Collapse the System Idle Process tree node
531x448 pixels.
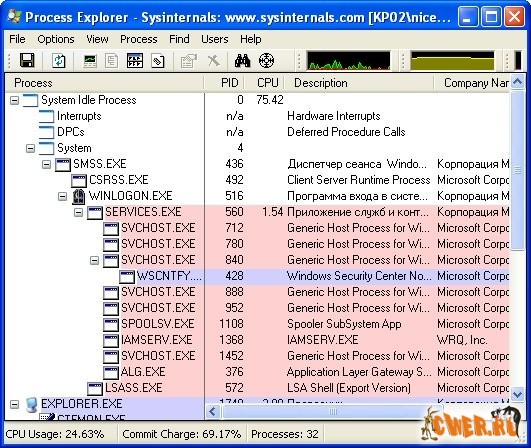pos(14,100)
